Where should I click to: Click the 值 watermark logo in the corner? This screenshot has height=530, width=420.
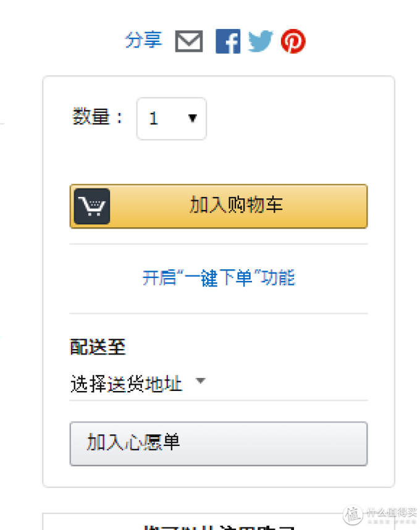coord(353,515)
